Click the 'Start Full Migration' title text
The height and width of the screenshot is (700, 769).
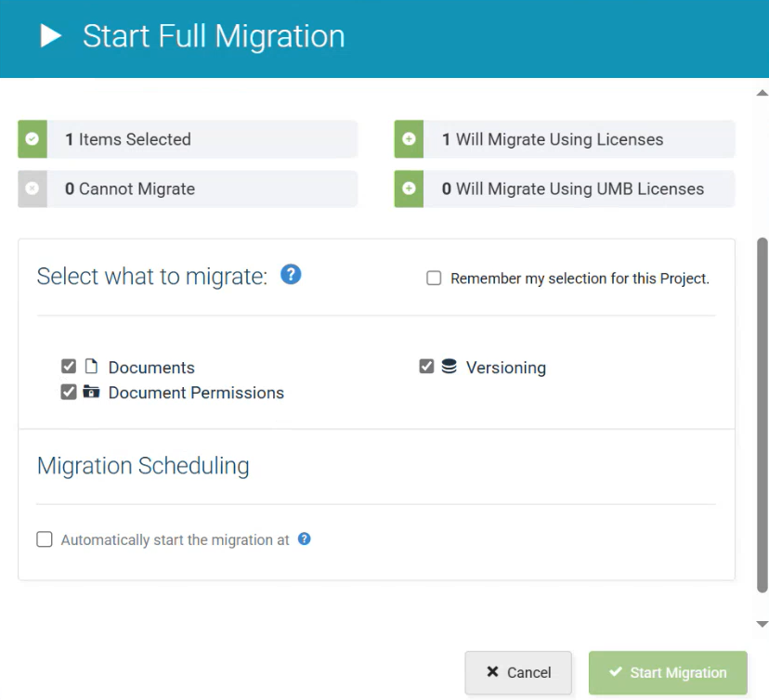[x=214, y=36]
